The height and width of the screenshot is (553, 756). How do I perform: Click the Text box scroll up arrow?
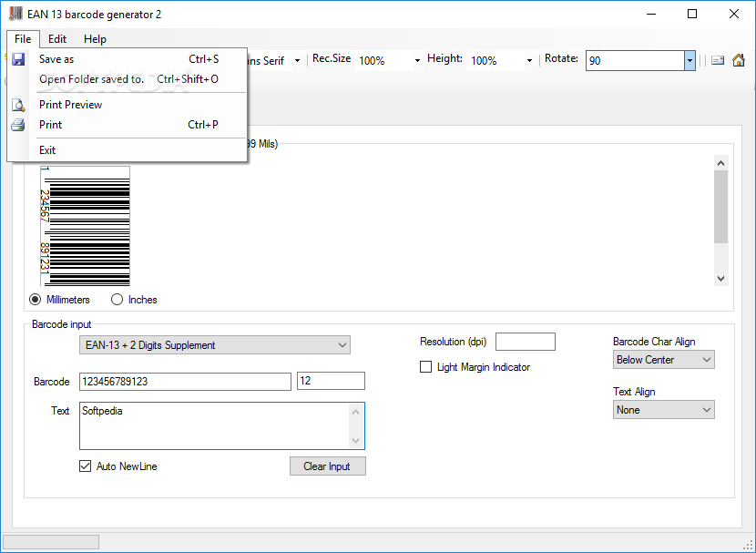(x=355, y=412)
